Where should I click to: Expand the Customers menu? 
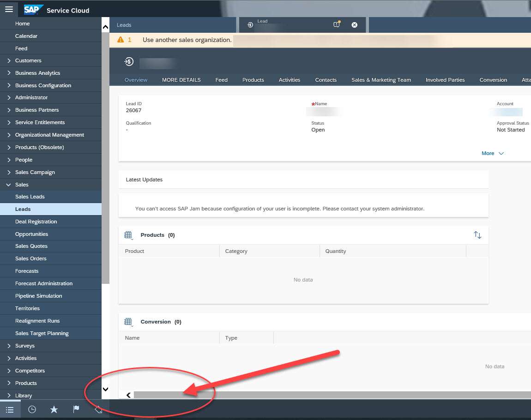coord(51,60)
